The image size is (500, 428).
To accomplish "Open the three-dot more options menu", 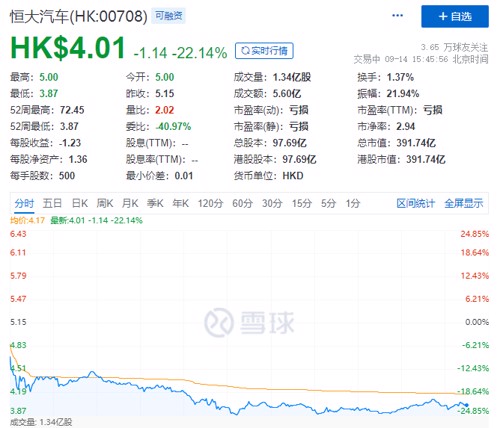I will (397, 16).
